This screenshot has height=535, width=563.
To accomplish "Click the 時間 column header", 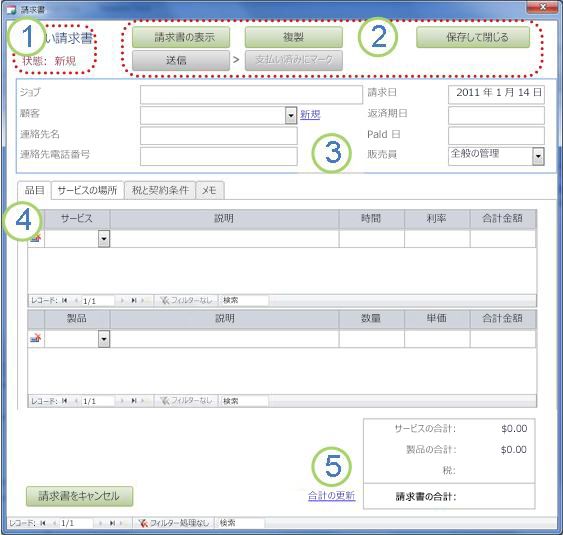I will (372, 219).
